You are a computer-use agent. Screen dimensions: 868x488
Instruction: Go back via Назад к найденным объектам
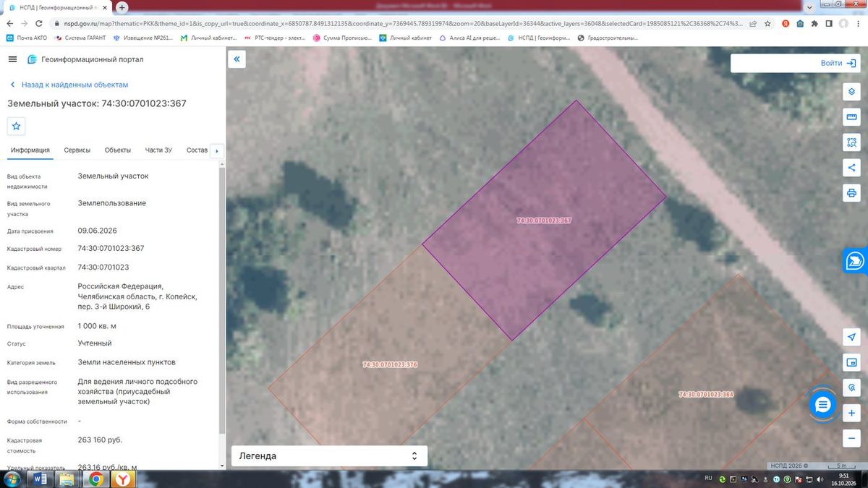point(69,85)
